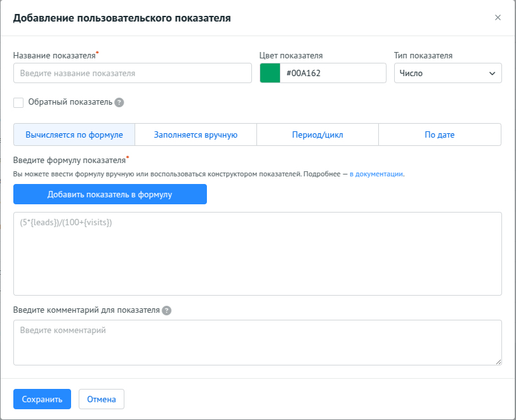Click help icon next to comment label

(x=166, y=310)
